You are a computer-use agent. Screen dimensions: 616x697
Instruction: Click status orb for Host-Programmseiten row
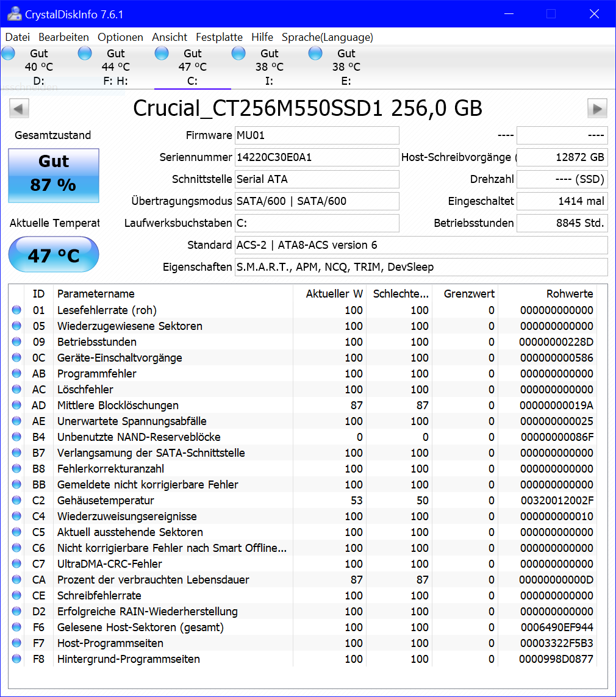tap(16, 643)
